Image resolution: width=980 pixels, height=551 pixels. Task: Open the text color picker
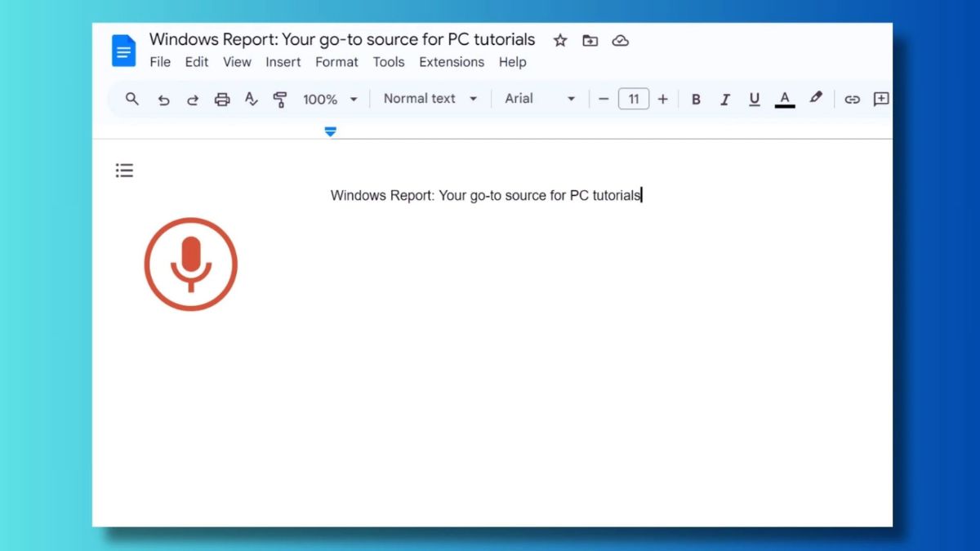(x=785, y=99)
